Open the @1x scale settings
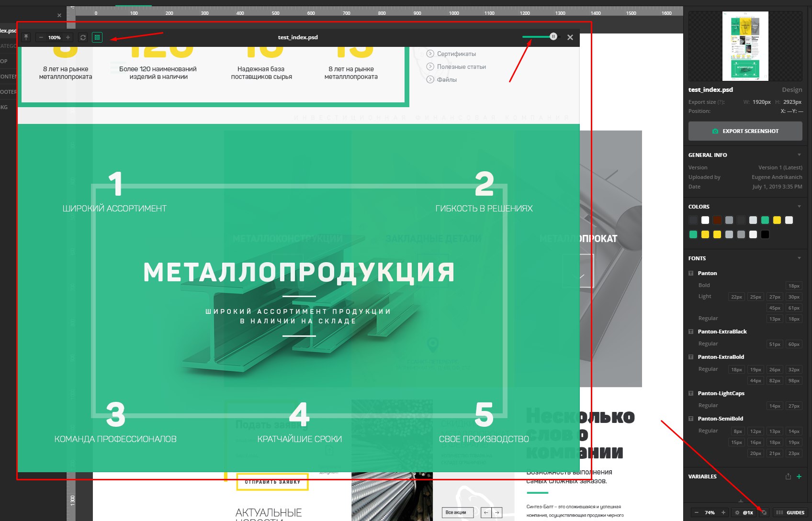812x521 pixels. click(744, 512)
